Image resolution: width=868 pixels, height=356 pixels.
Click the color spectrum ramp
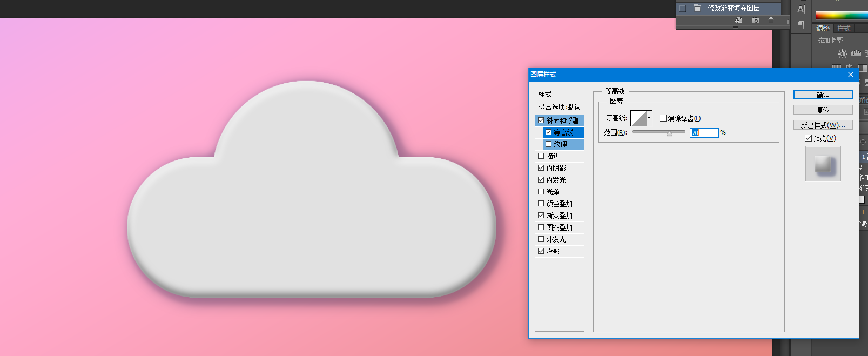pos(842,15)
